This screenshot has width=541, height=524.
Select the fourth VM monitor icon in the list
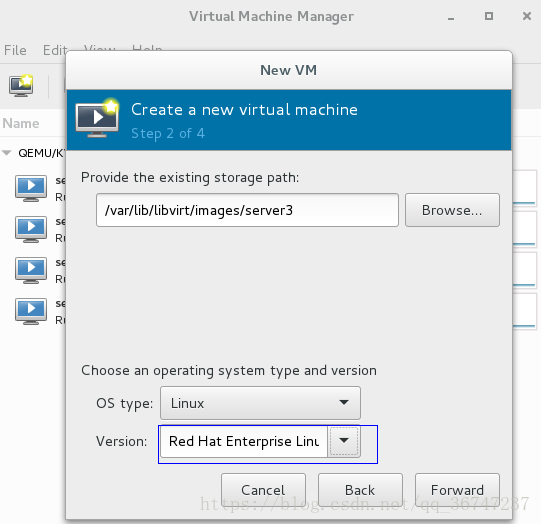pyautogui.click(x=31, y=312)
